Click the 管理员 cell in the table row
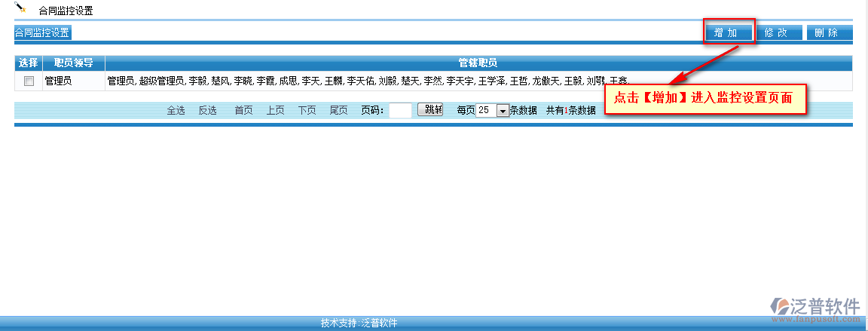Screen dimensions: 868x331 click(58, 81)
